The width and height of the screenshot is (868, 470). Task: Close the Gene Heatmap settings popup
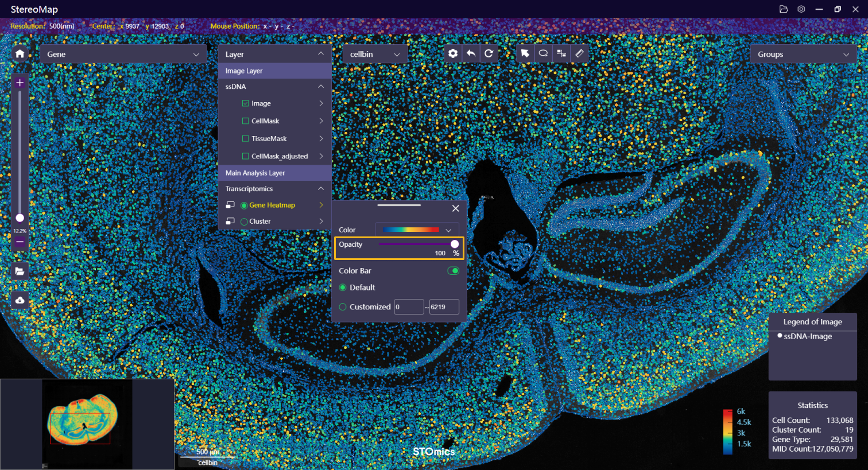(455, 208)
